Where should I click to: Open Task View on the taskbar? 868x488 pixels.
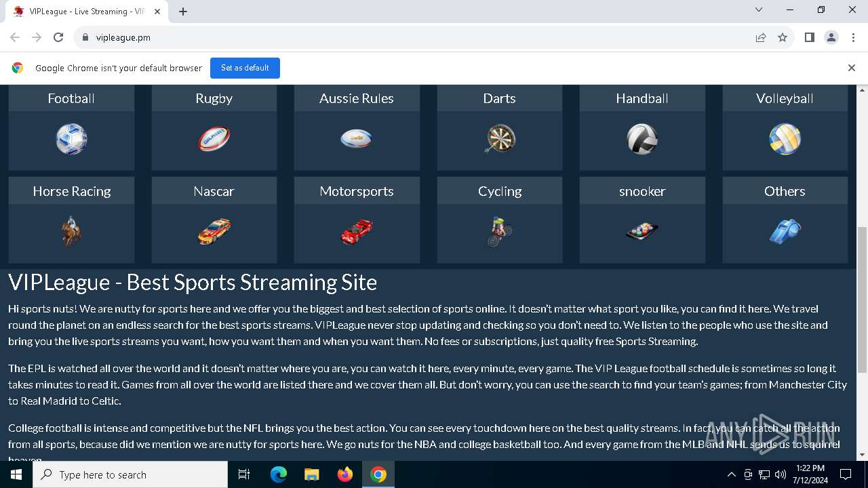click(x=244, y=474)
